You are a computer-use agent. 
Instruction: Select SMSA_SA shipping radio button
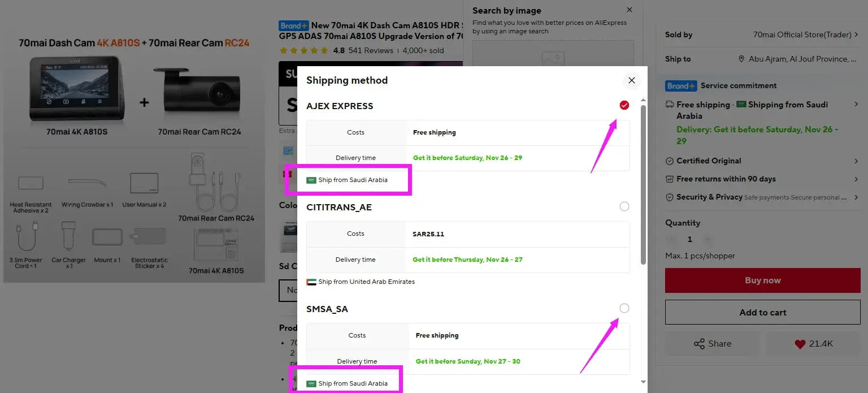624,308
